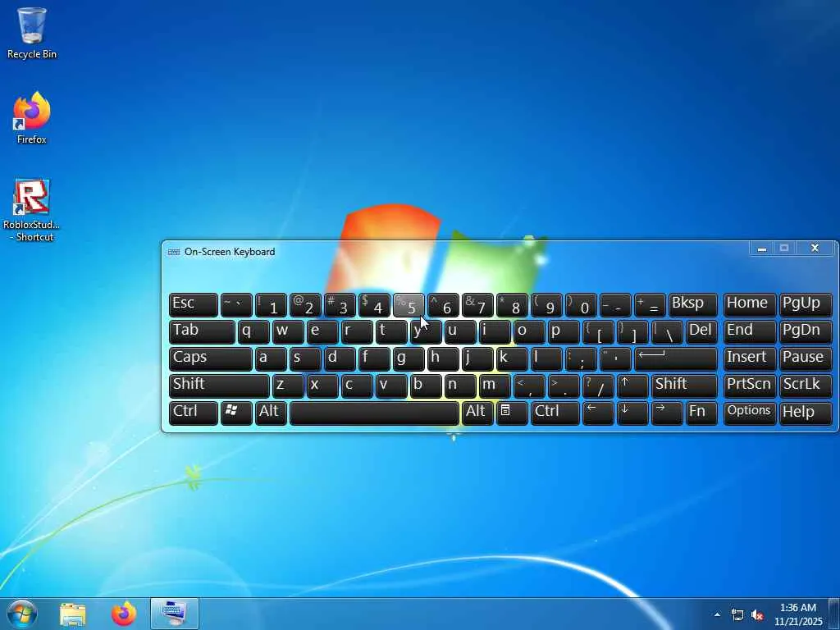Image resolution: width=840 pixels, height=630 pixels.
Task: Click the letter a key
Action: 271,358
